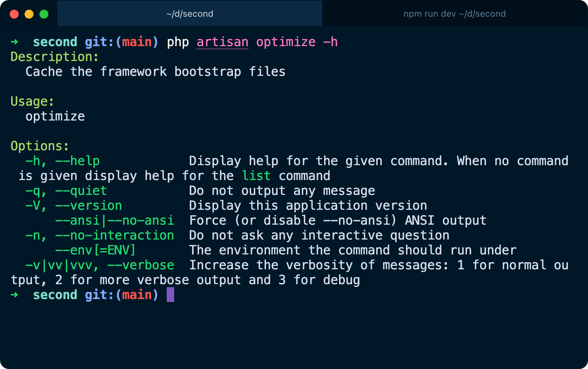Click the --version option text
Image resolution: width=588 pixels, height=369 pixels.
click(88, 206)
